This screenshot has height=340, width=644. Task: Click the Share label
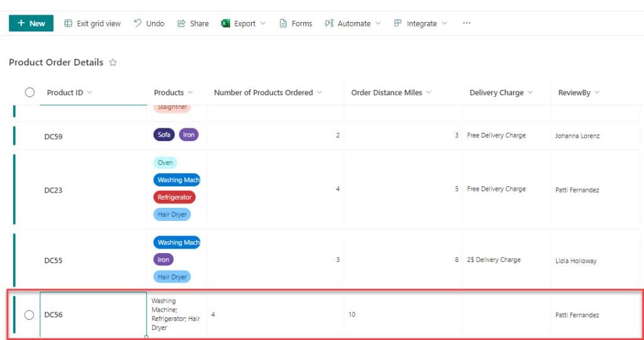pyautogui.click(x=199, y=23)
